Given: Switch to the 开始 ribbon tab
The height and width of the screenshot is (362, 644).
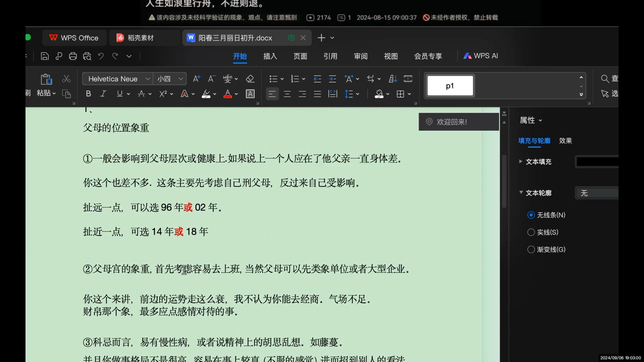Looking at the screenshot, I should [240, 56].
